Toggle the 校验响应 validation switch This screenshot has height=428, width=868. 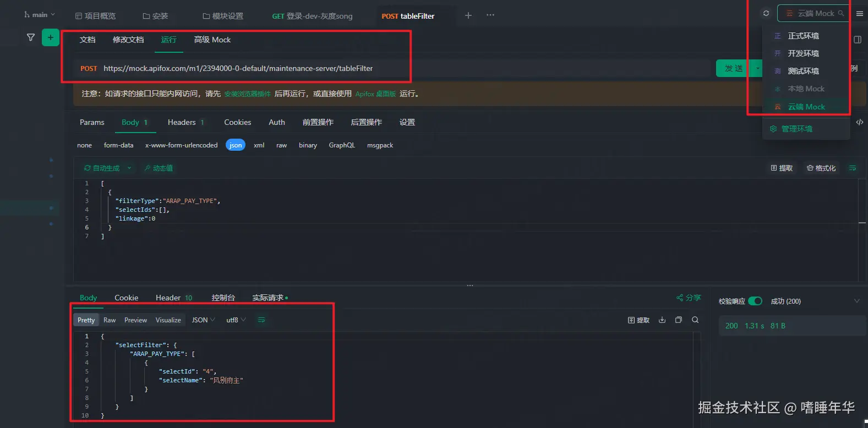pyautogui.click(x=755, y=301)
